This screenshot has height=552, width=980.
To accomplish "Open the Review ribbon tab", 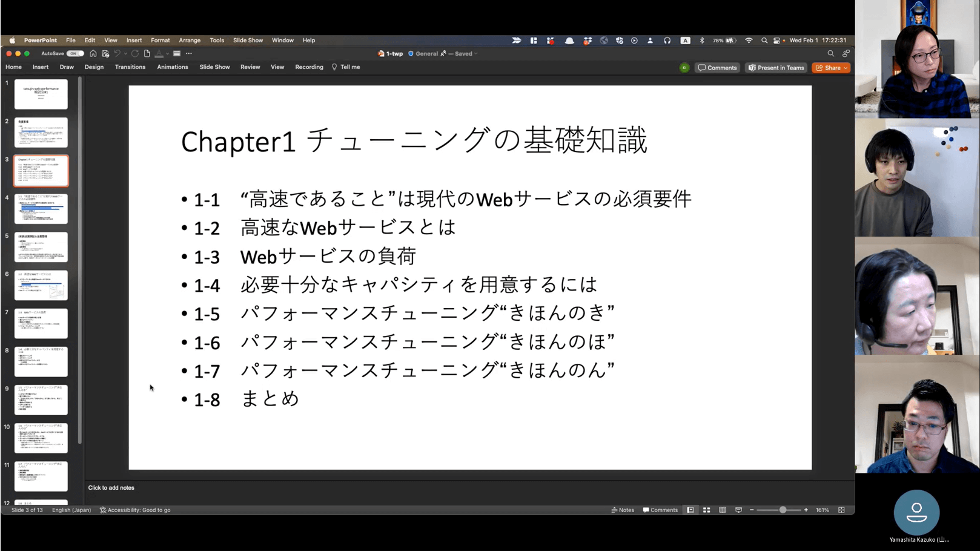I will [250, 67].
